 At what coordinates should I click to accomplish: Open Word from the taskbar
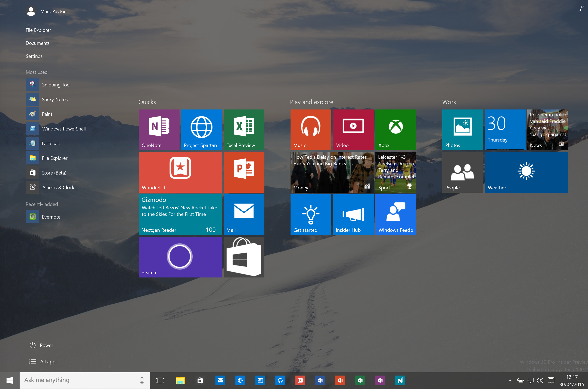click(x=320, y=380)
